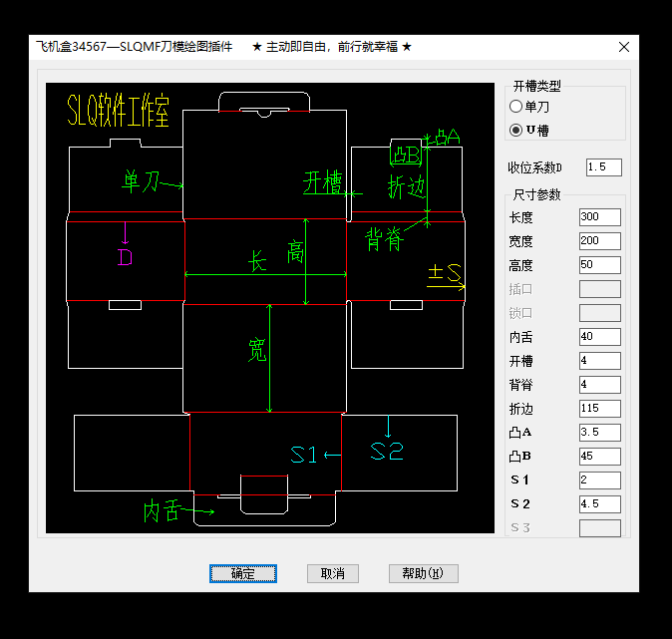Click the 凸A field showing 3.5

[599, 433]
